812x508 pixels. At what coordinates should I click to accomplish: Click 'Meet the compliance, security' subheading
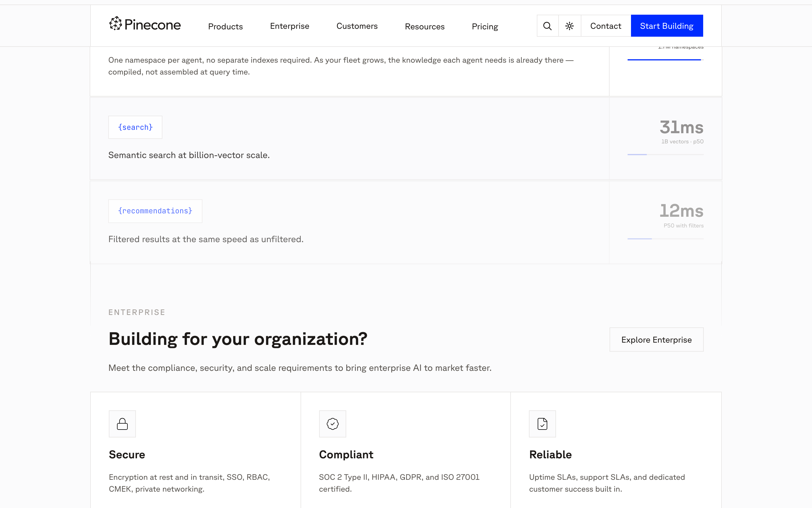pyautogui.click(x=300, y=368)
